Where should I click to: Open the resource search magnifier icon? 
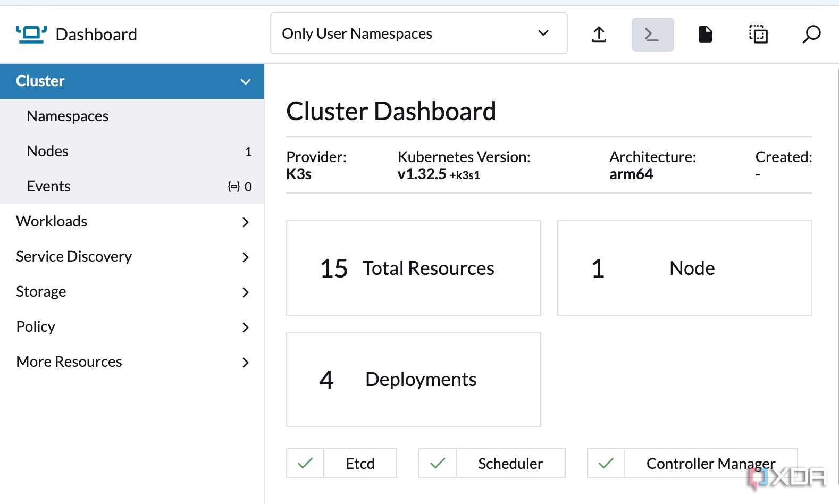pyautogui.click(x=811, y=35)
